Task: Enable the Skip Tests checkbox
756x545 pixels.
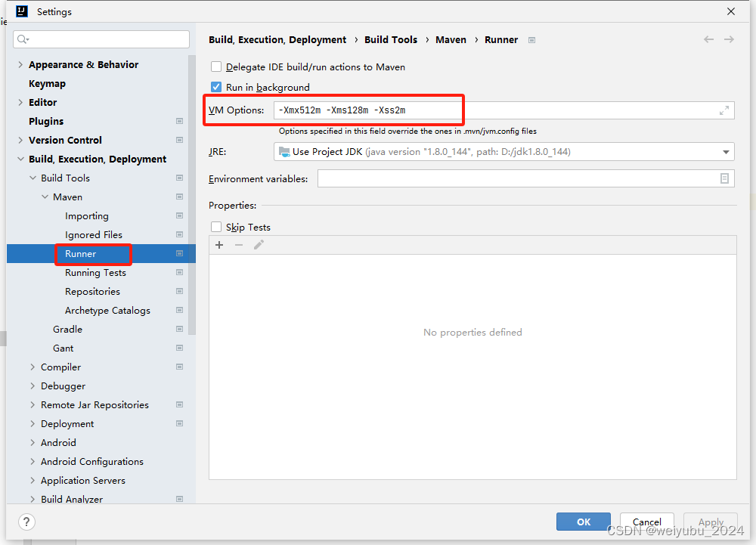Action: [216, 227]
